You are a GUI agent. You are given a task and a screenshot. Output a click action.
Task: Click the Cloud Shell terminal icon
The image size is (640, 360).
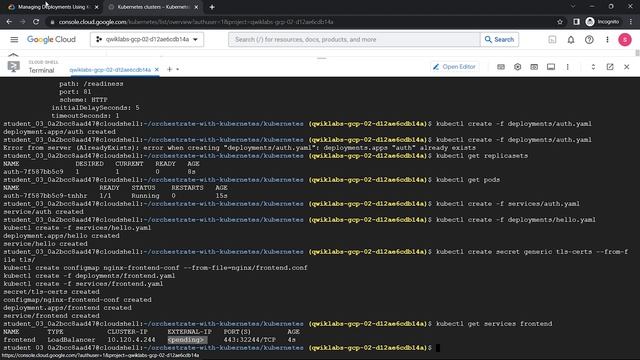(x=13, y=67)
